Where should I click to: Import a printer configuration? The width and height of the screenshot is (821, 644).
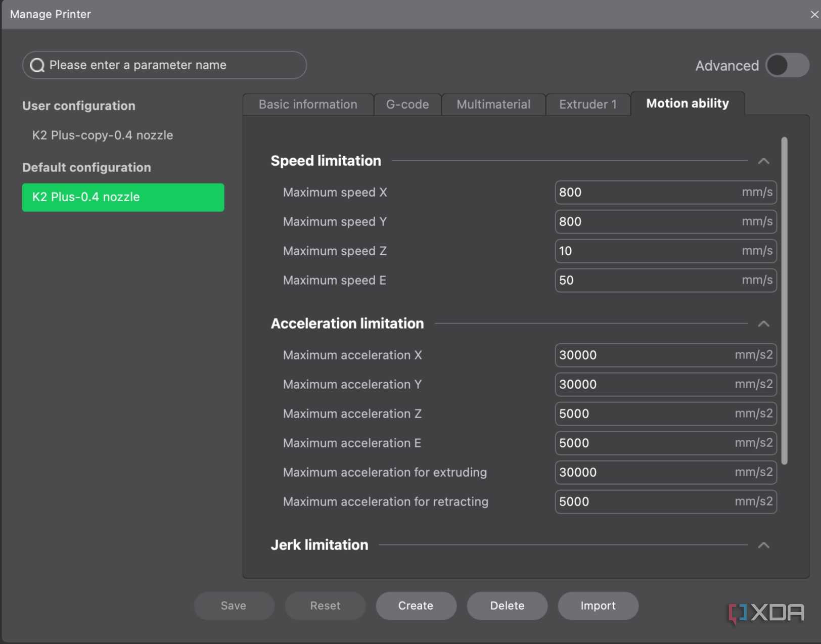[598, 606]
